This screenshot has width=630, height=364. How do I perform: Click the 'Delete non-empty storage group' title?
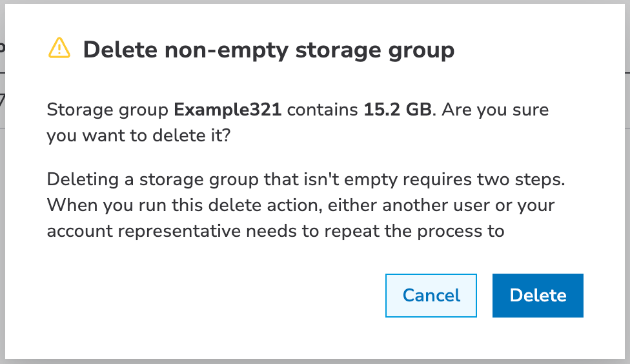coord(269,50)
